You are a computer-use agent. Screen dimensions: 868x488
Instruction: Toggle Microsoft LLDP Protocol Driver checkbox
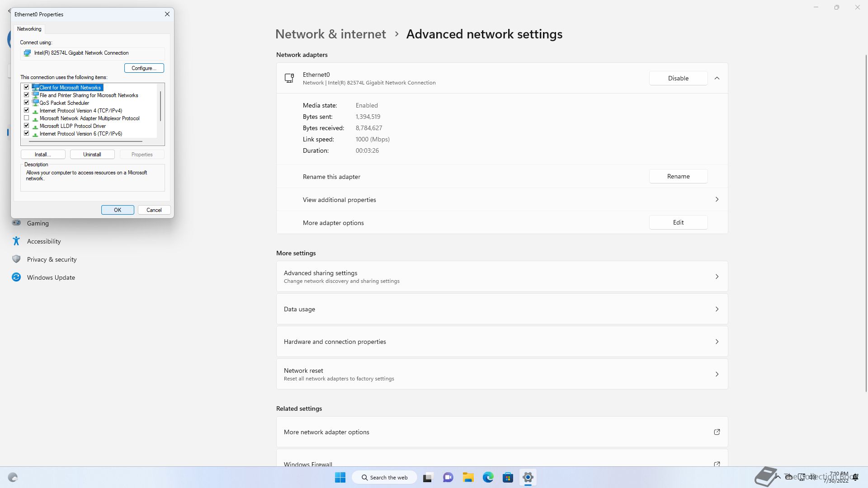click(27, 126)
